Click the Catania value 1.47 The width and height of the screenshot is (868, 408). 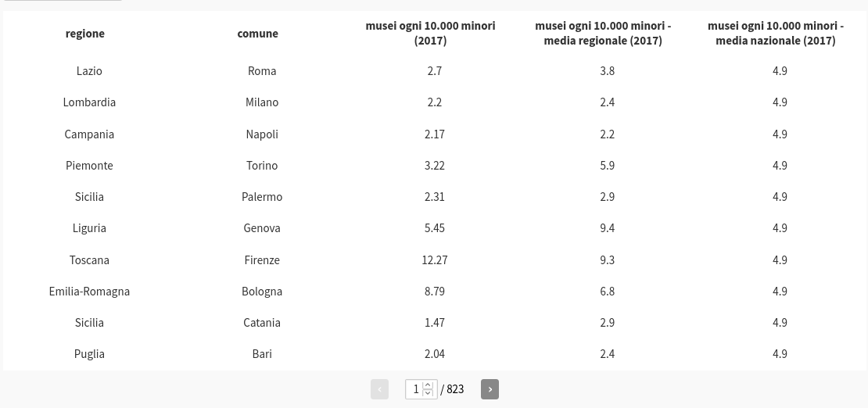(x=435, y=323)
